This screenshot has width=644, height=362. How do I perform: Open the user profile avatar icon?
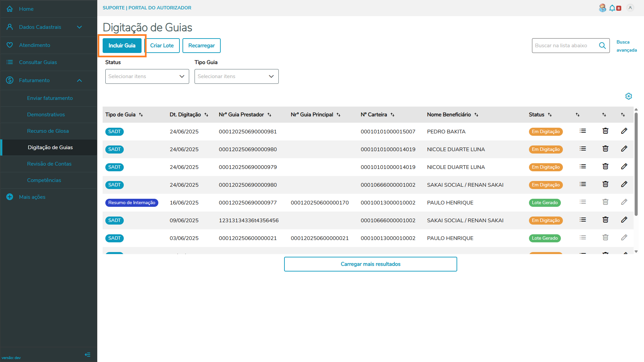coord(630,8)
